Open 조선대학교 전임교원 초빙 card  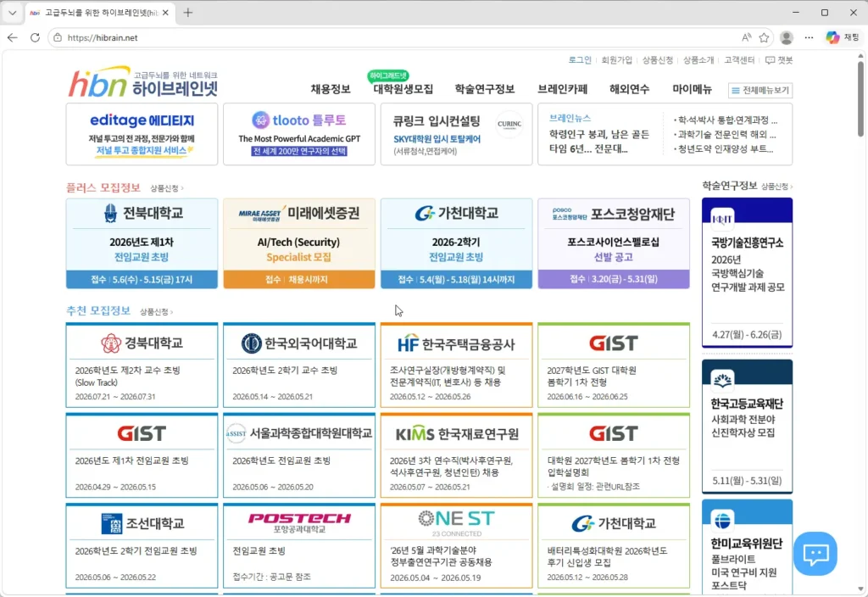tap(142, 545)
